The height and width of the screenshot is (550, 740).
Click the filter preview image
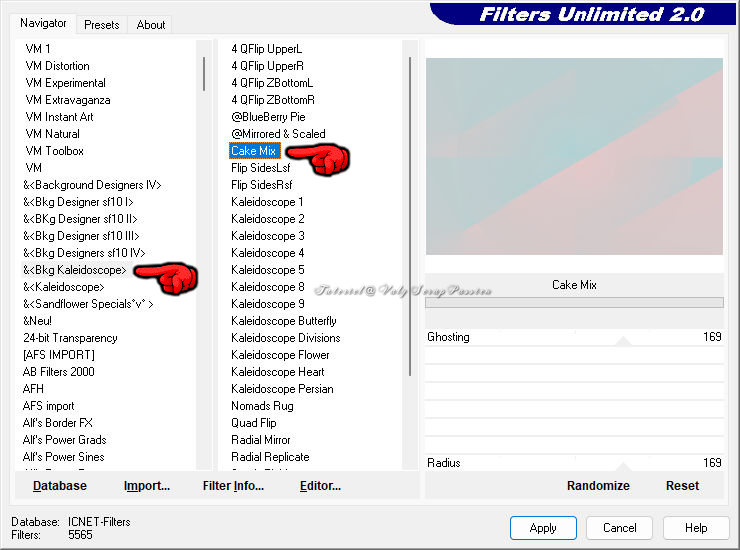click(574, 156)
